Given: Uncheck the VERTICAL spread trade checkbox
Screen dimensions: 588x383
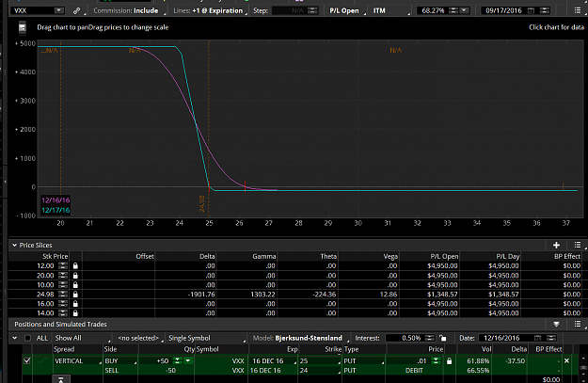Looking at the screenshot, I should click(x=27, y=360).
